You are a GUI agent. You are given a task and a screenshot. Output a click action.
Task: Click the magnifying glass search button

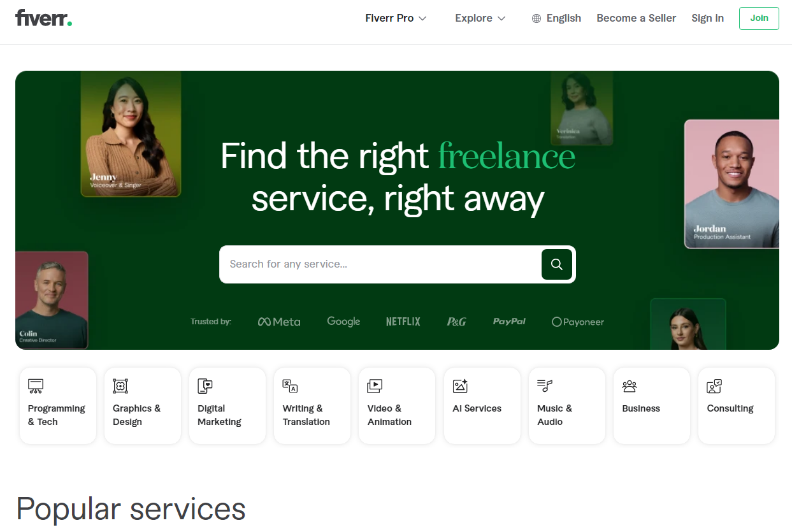556,264
